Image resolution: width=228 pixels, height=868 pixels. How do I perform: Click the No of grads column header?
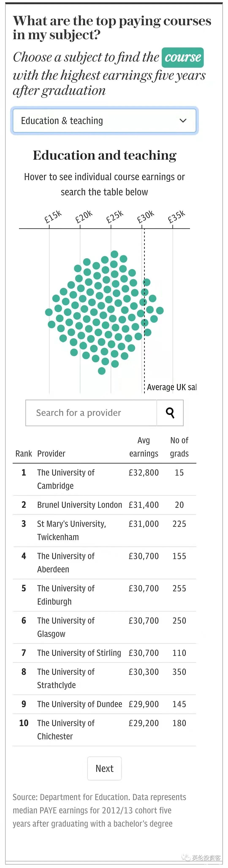pyautogui.click(x=179, y=447)
